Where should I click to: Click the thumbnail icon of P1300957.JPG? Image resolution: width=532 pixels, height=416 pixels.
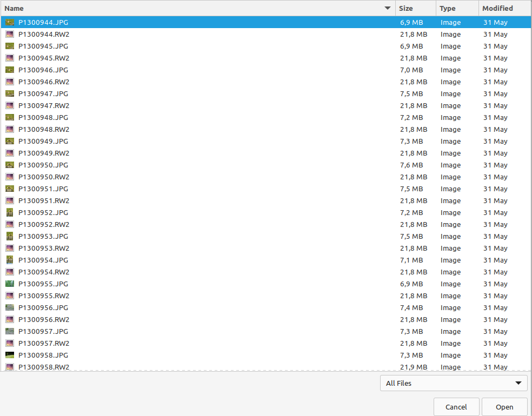(x=10, y=331)
